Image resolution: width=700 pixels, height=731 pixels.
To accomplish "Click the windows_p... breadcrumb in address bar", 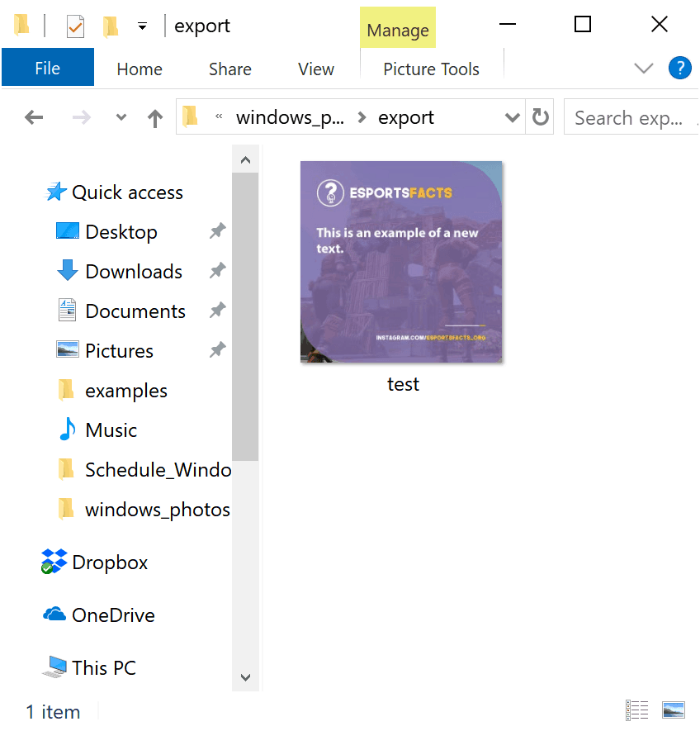I will 290,117.
